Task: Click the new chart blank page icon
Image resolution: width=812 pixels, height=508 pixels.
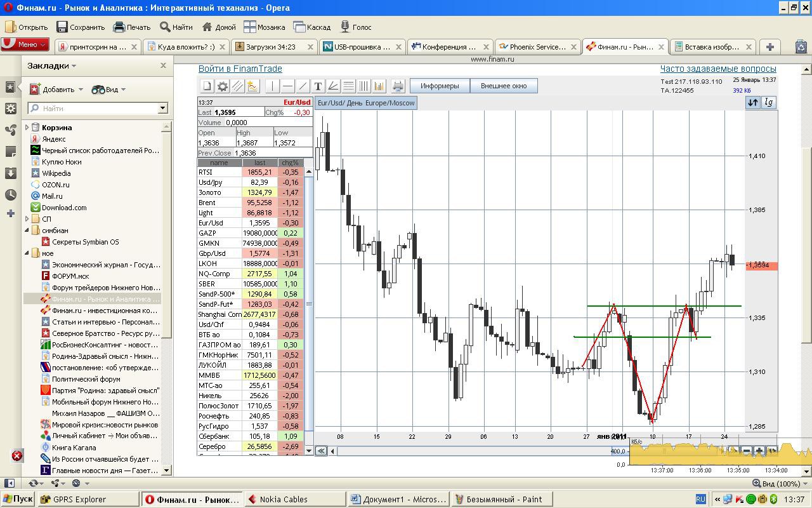Action: (207, 86)
